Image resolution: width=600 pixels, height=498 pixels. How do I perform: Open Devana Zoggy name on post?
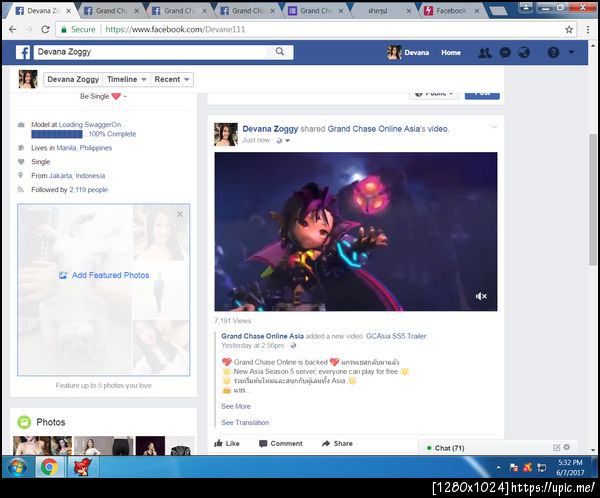coord(270,129)
